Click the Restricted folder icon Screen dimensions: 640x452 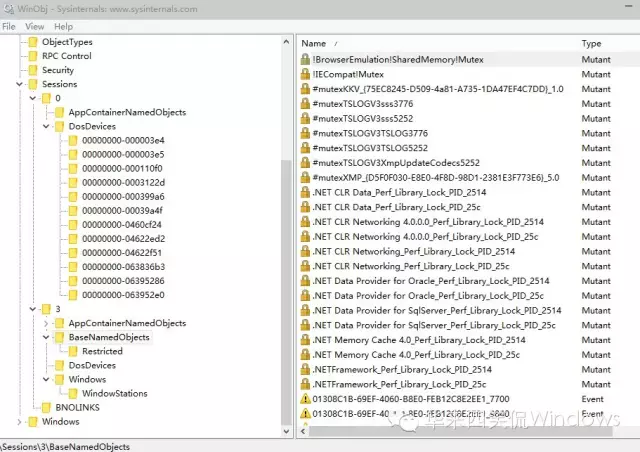point(73,351)
